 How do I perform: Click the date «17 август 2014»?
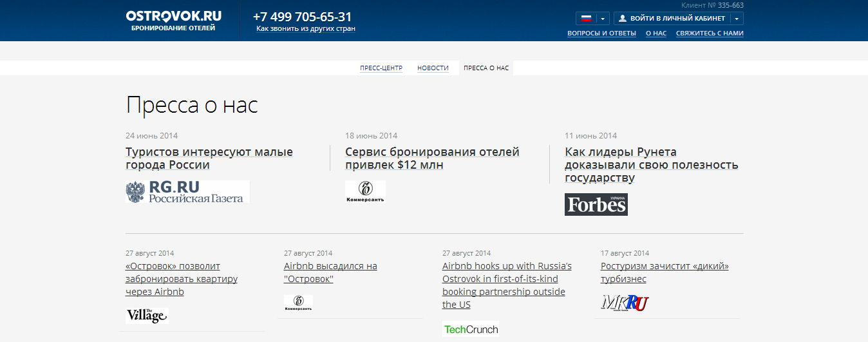tap(625, 254)
